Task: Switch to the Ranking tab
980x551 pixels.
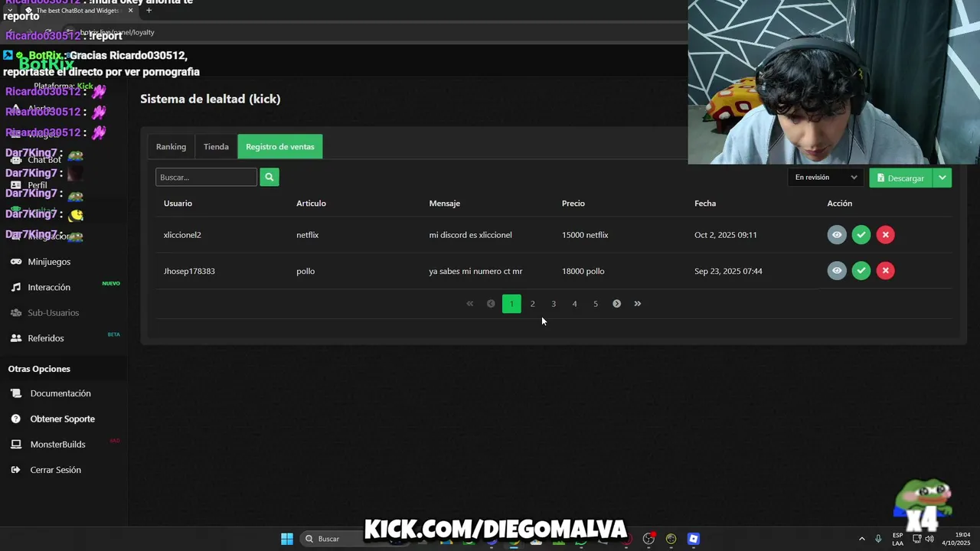Action: 171,147
